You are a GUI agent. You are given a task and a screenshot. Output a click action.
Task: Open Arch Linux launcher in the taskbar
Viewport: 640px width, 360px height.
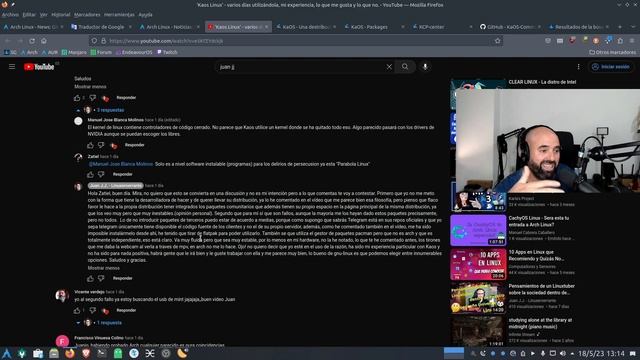pos(7,353)
